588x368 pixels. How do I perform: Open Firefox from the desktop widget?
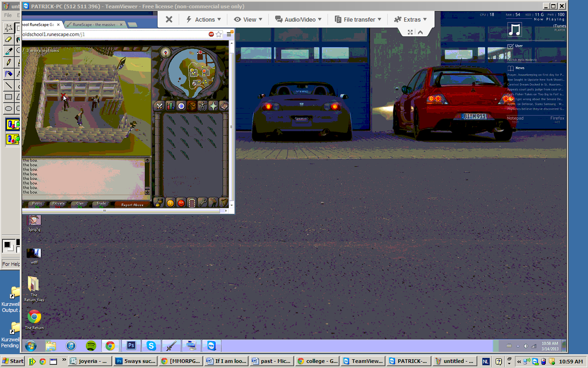[x=557, y=118]
